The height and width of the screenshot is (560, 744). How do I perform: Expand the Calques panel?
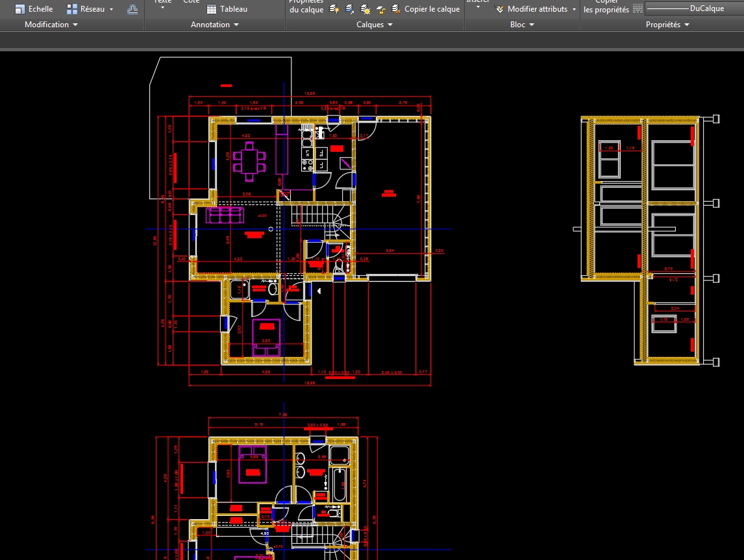(x=375, y=25)
